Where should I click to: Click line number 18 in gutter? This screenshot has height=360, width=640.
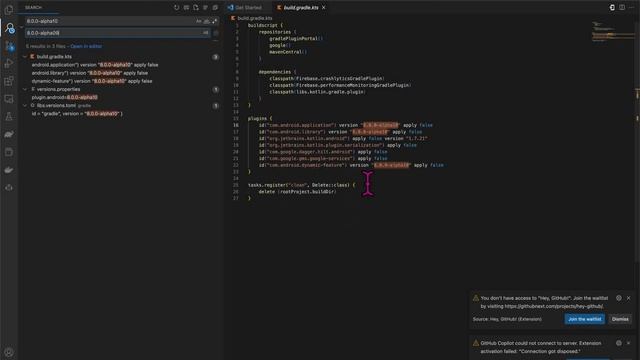click(236, 138)
